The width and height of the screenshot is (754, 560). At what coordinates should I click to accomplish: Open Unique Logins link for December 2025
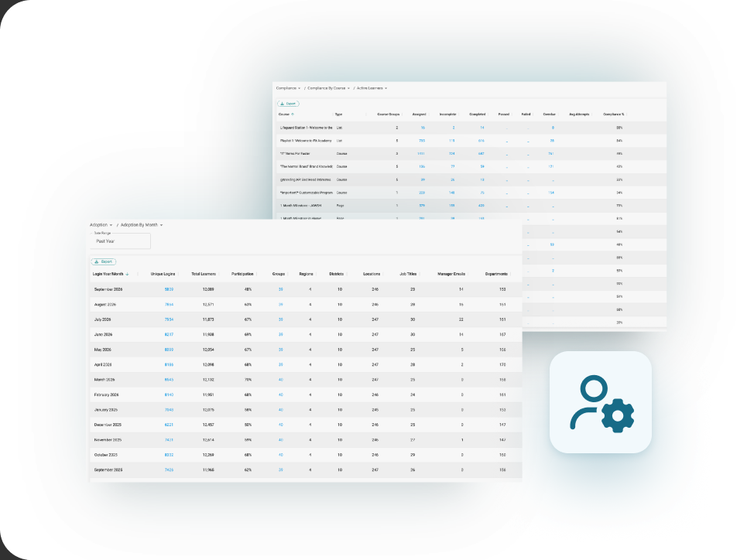click(169, 425)
